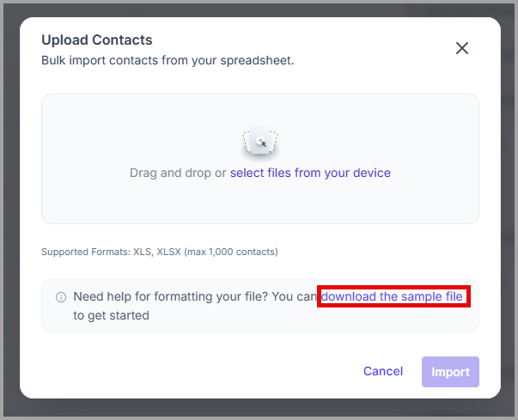This screenshot has height=420, width=518.
Task: Click blank footer area left of Cancel
Action: coord(198,372)
